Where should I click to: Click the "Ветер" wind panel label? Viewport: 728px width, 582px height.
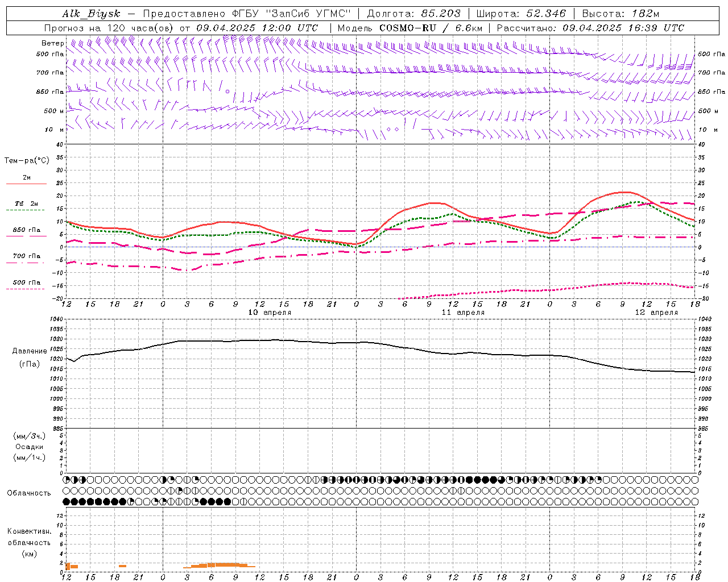tap(52, 43)
